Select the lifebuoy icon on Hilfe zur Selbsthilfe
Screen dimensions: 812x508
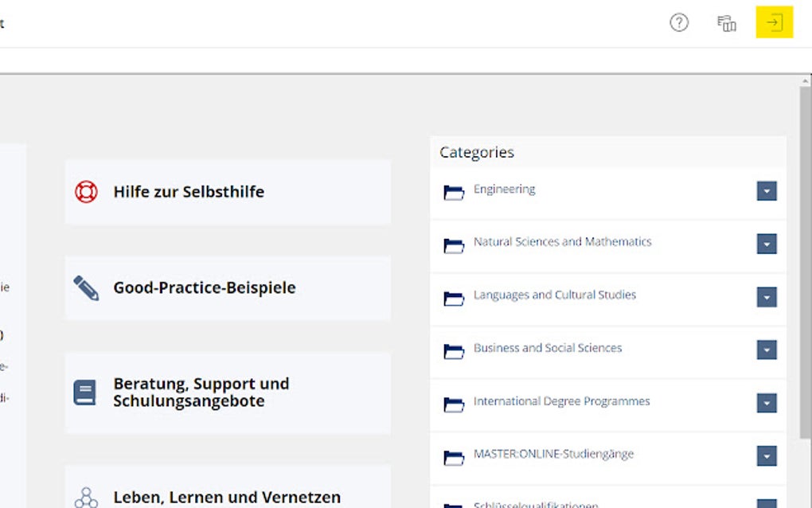coord(86,191)
